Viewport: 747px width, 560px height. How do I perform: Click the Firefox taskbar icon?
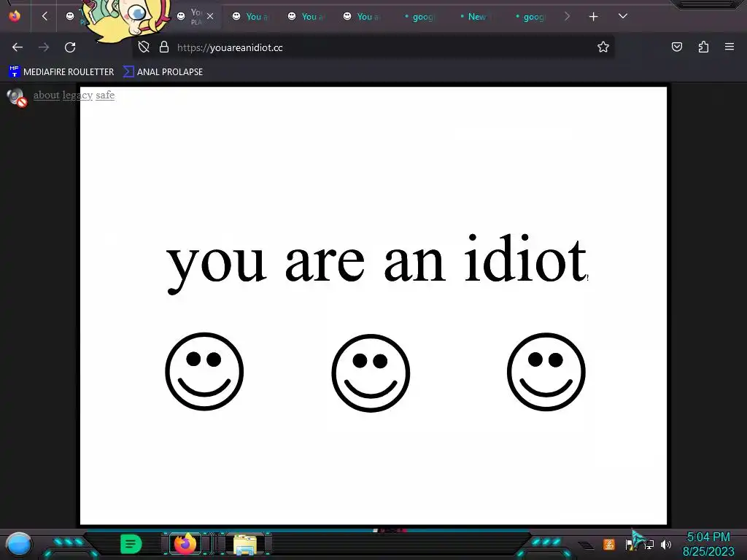185,544
